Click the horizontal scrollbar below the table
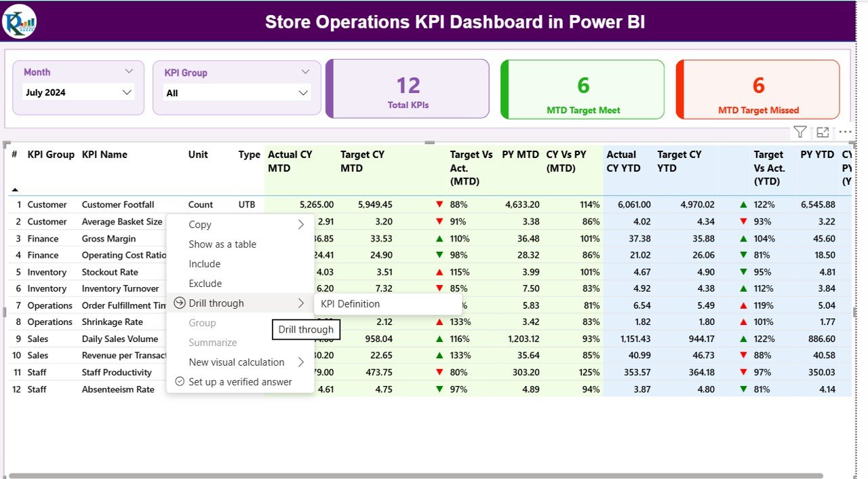 click(x=414, y=476)
